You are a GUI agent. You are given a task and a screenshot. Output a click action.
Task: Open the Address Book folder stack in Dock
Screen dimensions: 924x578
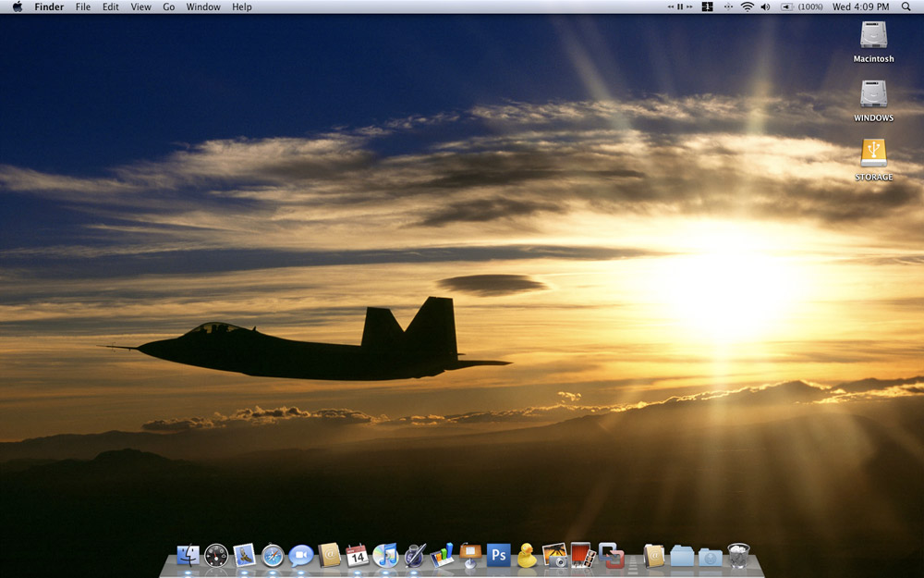pyautogui.click(x=653, y=556)
